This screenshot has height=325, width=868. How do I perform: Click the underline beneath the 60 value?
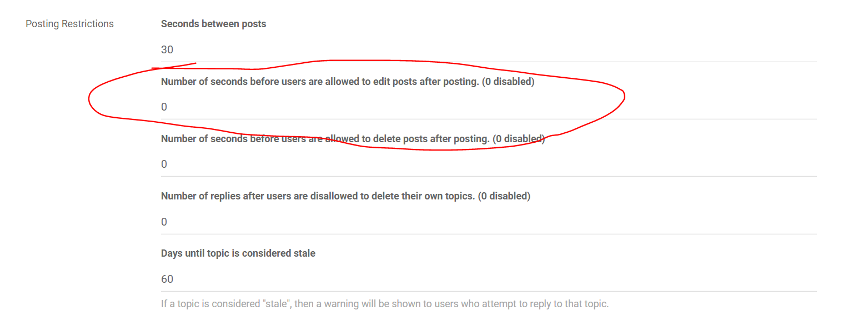coord(488,290)
